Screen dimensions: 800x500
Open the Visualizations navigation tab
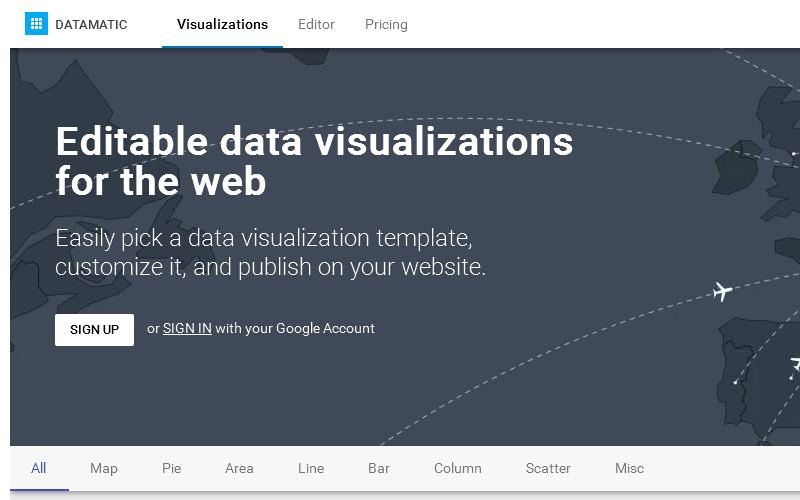click(222, 24)
